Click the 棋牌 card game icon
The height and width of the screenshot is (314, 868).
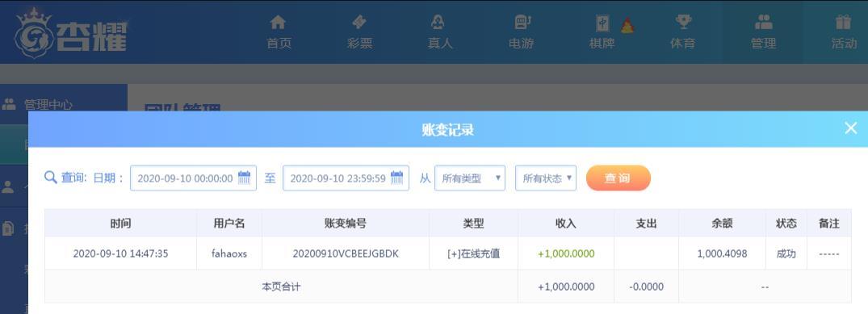click(x=602, y=23)
